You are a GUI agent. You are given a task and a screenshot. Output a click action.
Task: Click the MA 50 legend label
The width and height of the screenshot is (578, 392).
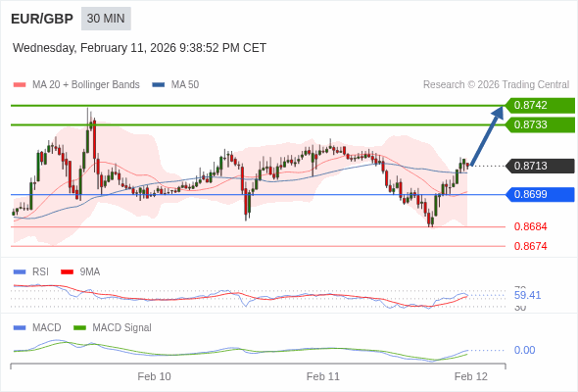click(x=185, y=85)
